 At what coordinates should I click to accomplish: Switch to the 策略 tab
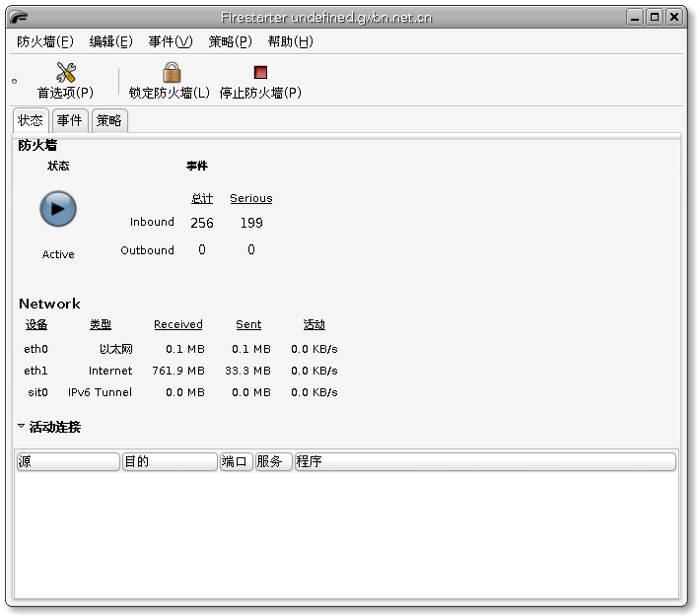pyautogui.click(x=109, y=120)
